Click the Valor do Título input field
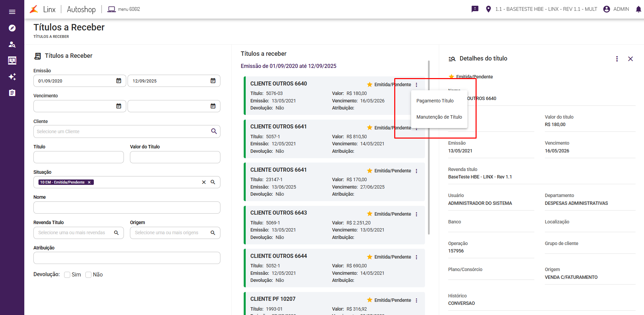Image resolution: width=644 pixels, height=315 pixels. [x=175, y=157]
